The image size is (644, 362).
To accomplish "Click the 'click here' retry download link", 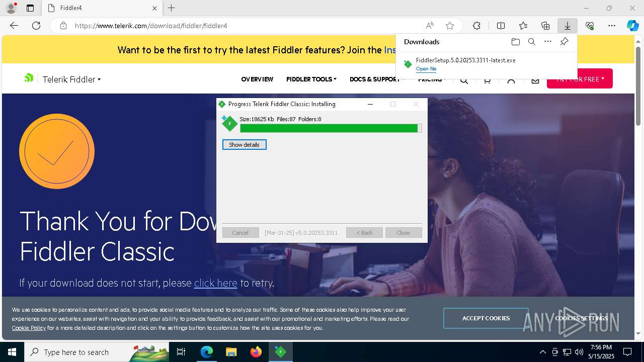I will (x=215, y=283).
